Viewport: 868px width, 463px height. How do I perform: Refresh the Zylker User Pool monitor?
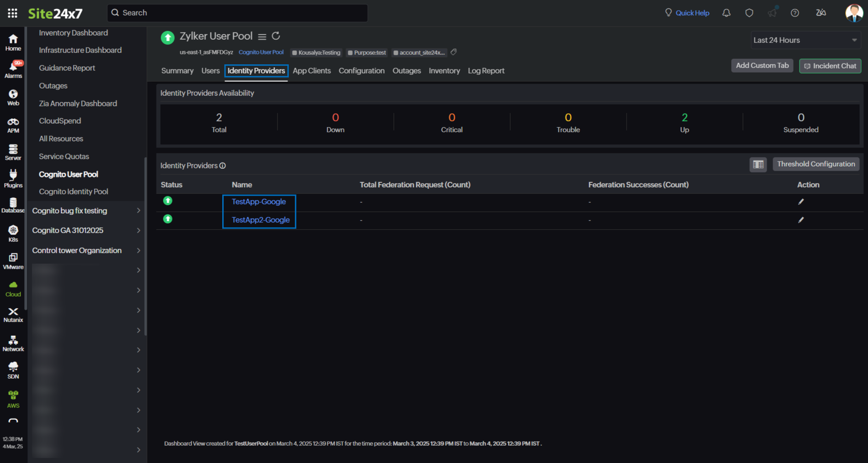tap(276, 36)
